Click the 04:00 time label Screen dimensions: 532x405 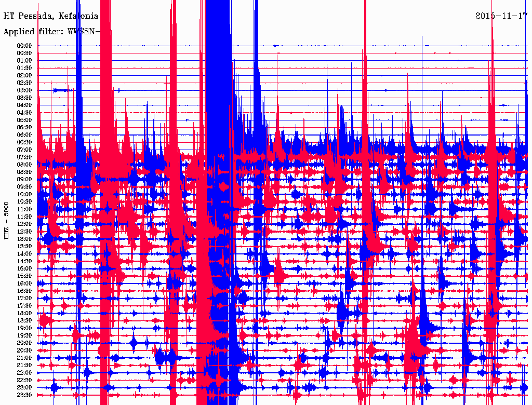pos(24,105)
